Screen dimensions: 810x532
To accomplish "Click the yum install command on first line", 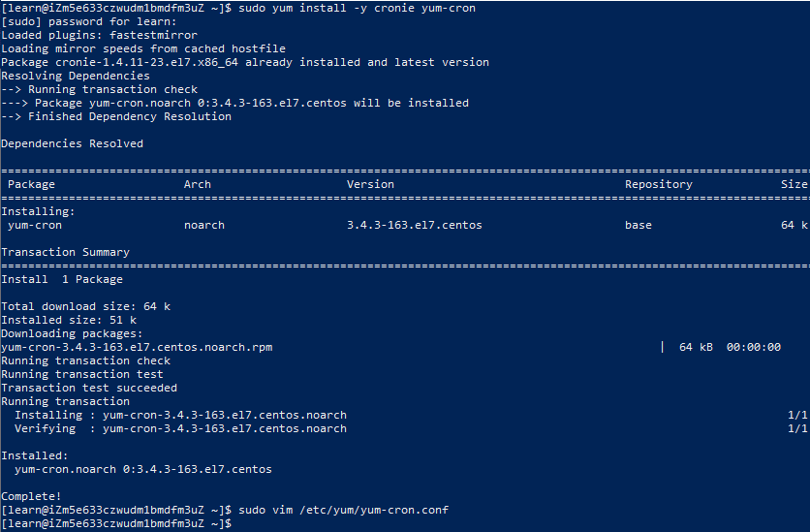I will (357, 9).
